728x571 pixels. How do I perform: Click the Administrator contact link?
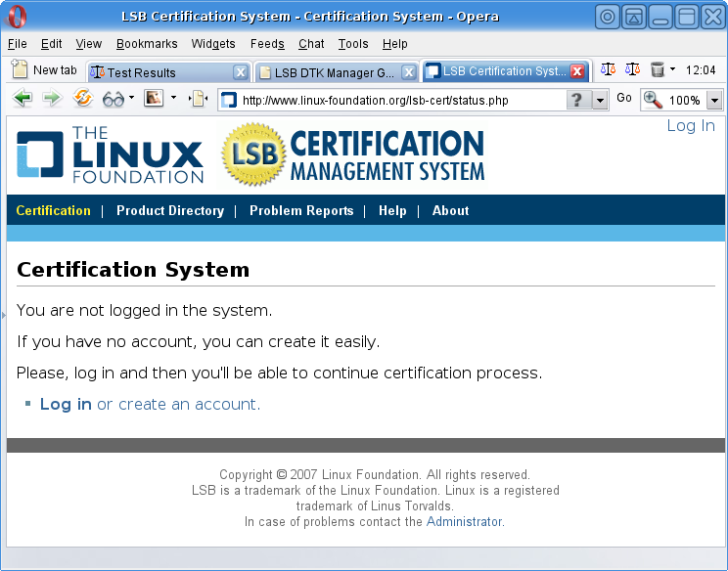pos(464,522)
